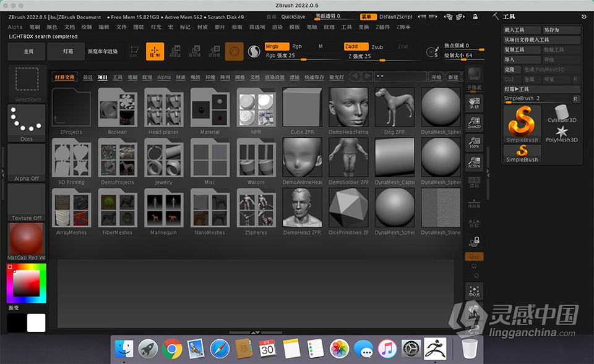Click the Scroll hand icon
Image resolution: width=594 pixels, height=364 pixels.
[474, 103]
